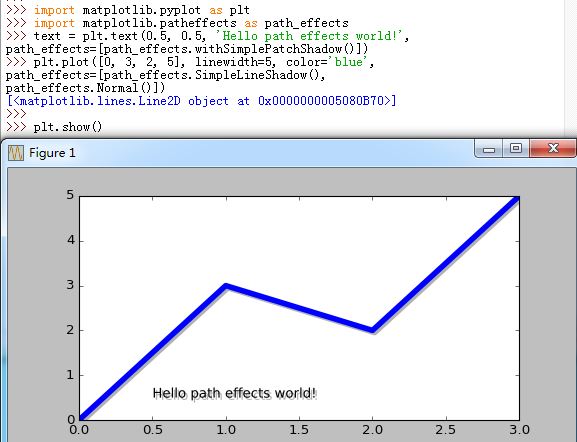Click the x-axis tick label 0.5

[153, 430]
